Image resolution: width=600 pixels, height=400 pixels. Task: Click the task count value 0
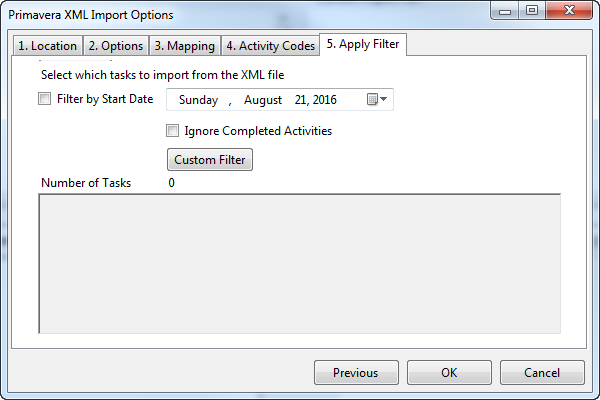[x=171, y=183]
